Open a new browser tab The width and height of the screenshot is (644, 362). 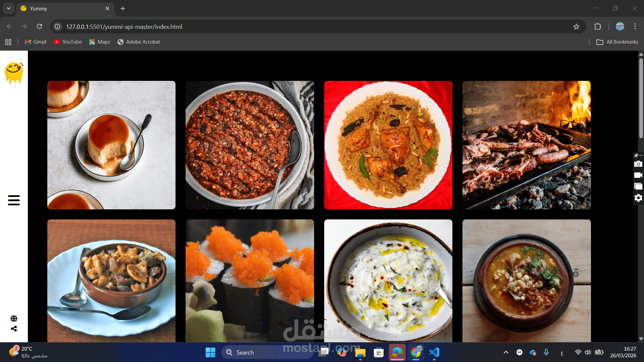tap(123, 8)
